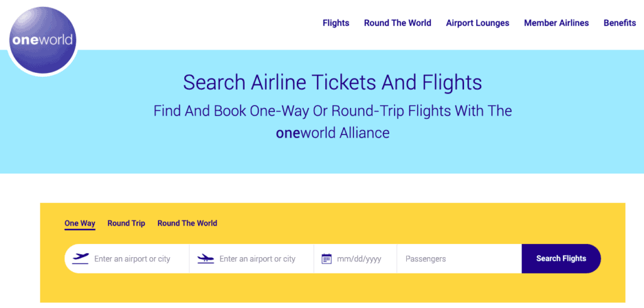Open the Airport Lounges page
The width and height of the screenshot is (644, 308).
[x=477, y=23]
